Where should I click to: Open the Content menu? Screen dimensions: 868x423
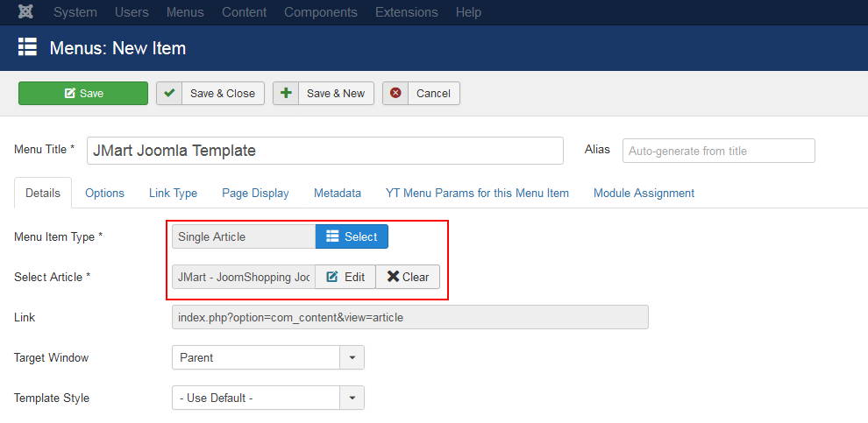click(244, 12)
